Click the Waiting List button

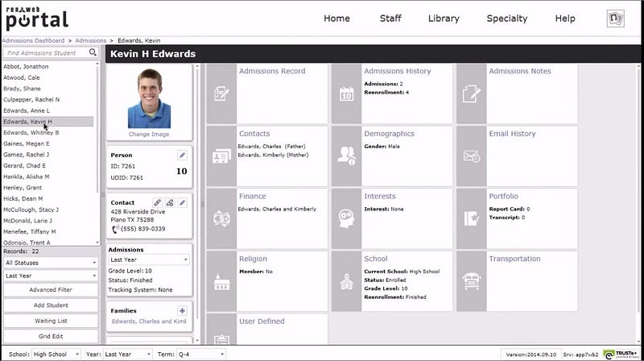pyautogui.click(x=51, y=322)
